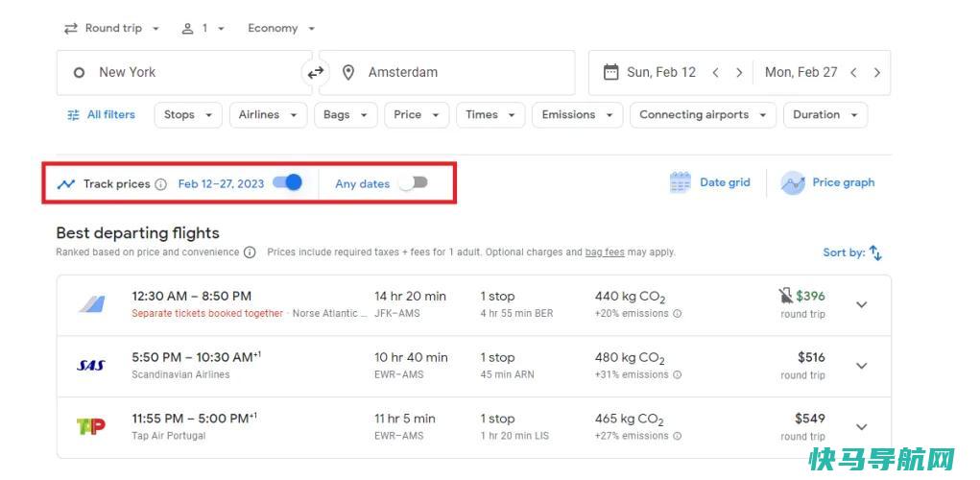The height and width of the screenshot is (480, 980).
Task: Click the Amsterdam destination field
Action: (x=447, y=73)
